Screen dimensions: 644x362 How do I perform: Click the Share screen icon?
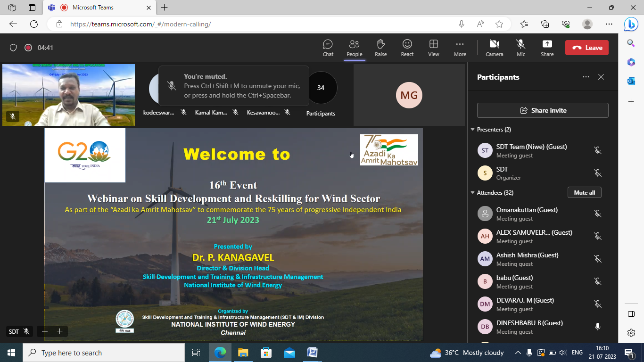(x=547, y=48)
